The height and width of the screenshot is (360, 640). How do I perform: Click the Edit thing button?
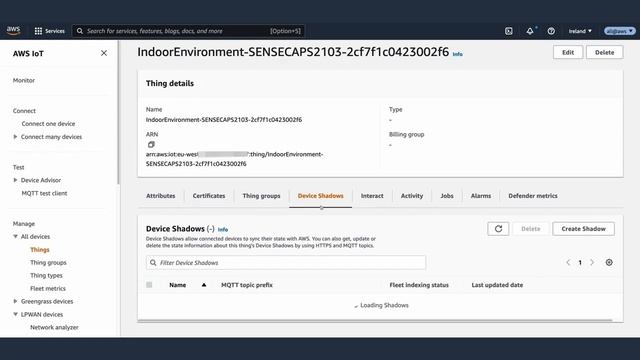click(x=568, y=52)
